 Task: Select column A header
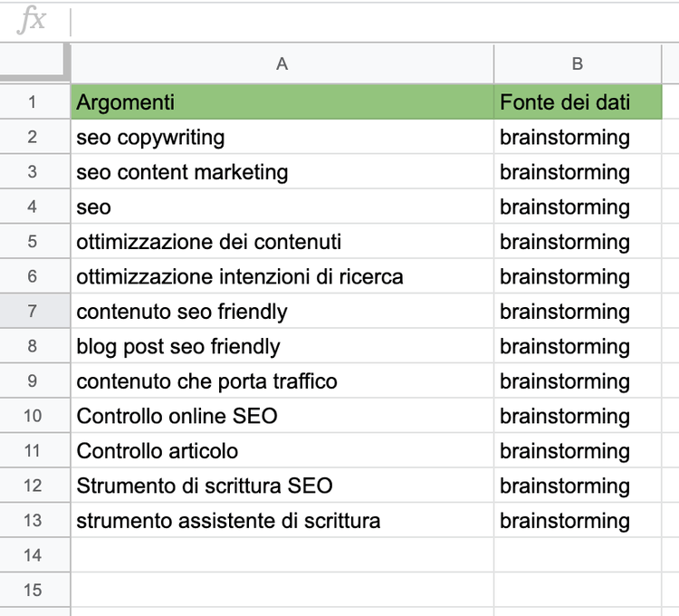point(282,63)
